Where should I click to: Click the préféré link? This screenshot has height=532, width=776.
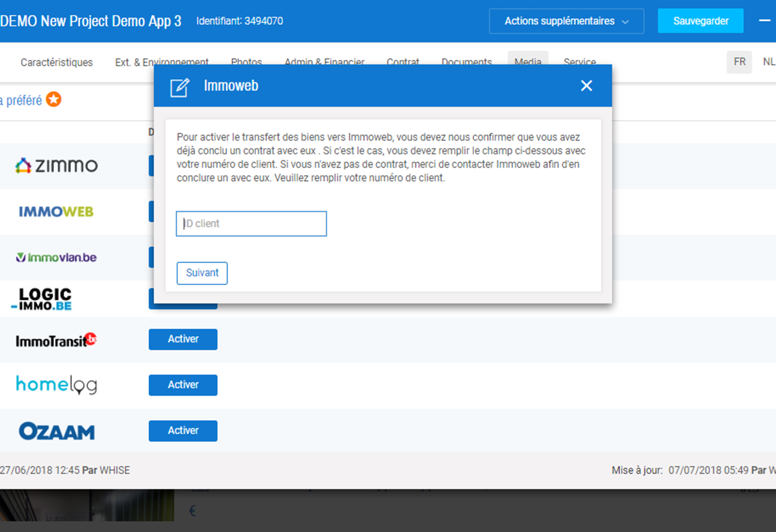pos(21,100)
